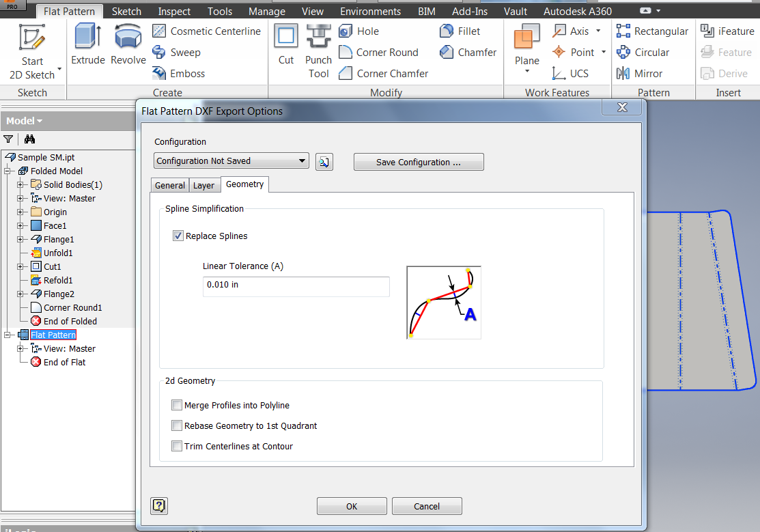Pick the Fillet tool

[460, 31]
